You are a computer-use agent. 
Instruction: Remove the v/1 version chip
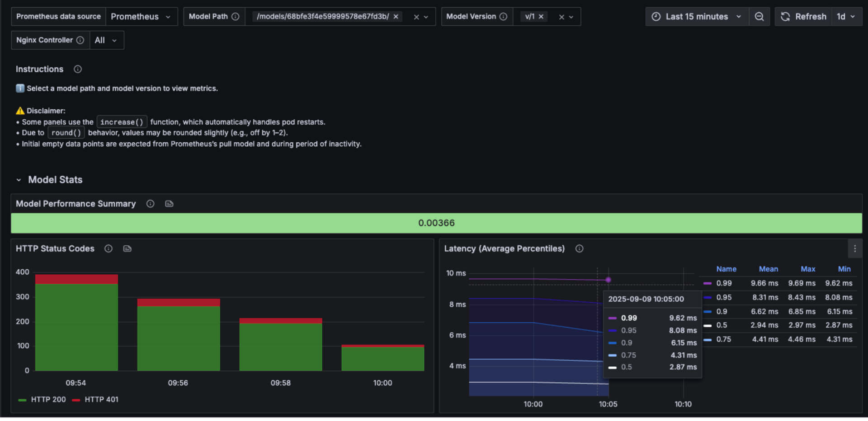point(541,17)
